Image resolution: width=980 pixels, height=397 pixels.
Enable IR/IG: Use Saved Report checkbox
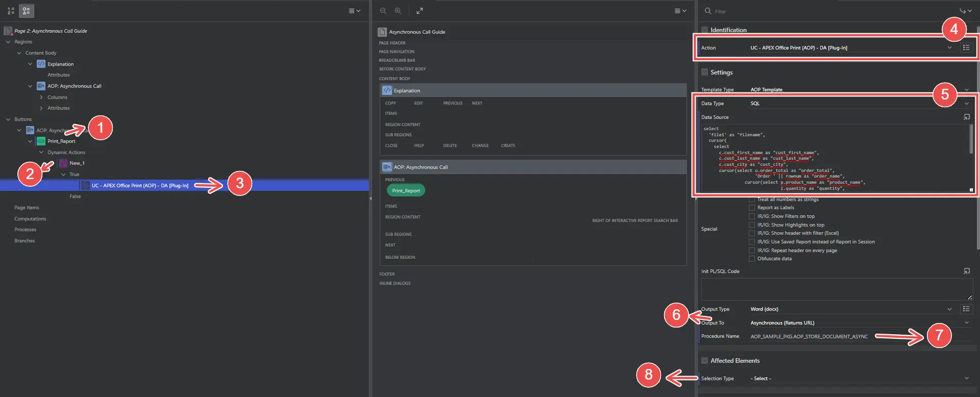pos(752,242)
